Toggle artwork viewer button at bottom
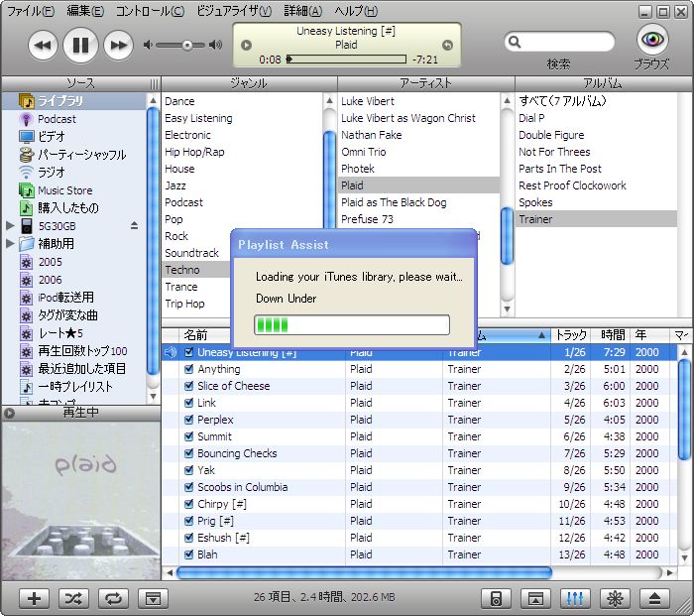694x616 pixels. (x=153, y=599)
